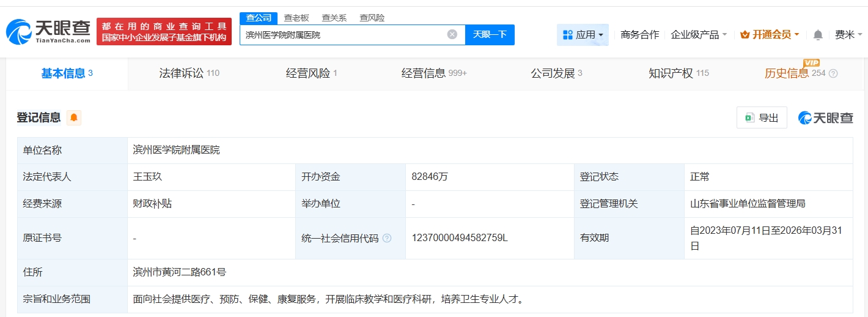Open the 知识产权 tab
The width and height of the screenshot is (868, 317).
[678, 73]
